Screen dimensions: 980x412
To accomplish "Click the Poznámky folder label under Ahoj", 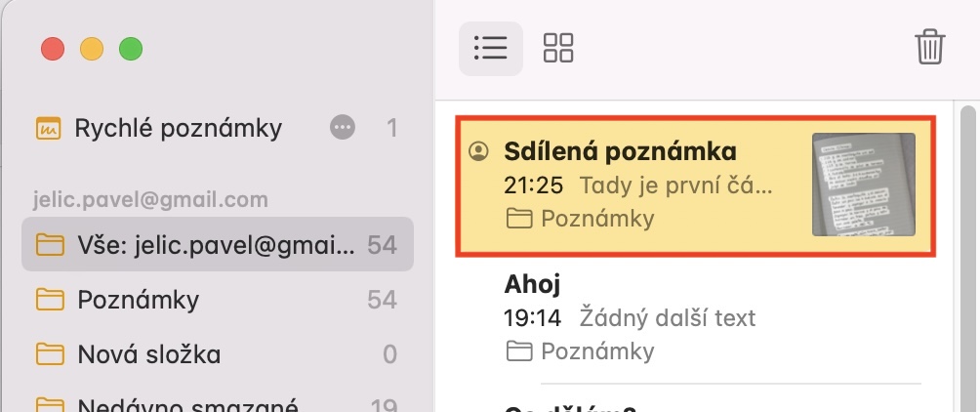I will (596, 350).
